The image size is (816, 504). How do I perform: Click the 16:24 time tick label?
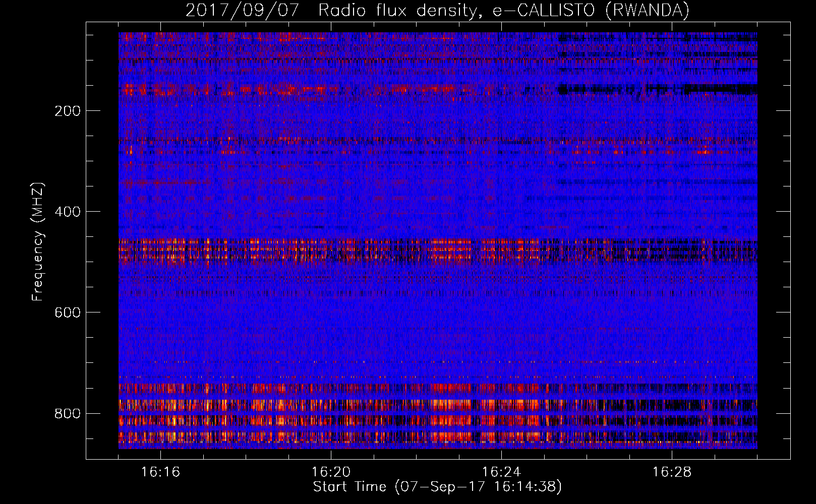pyautogui.click(x=501, y=472)
